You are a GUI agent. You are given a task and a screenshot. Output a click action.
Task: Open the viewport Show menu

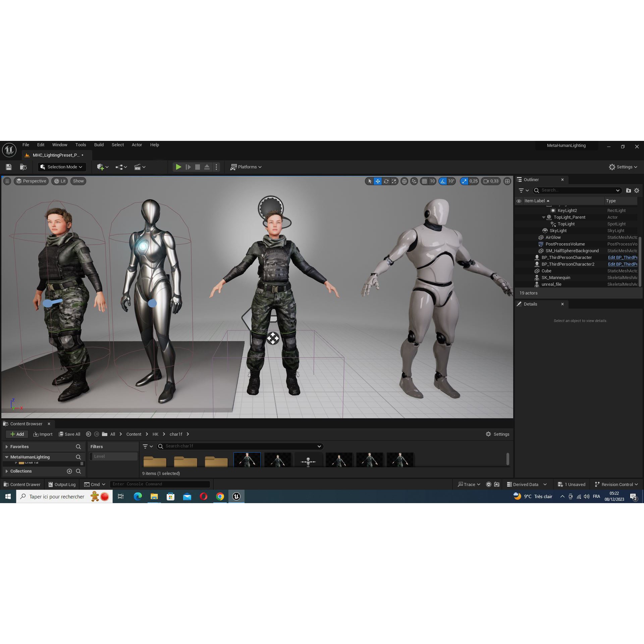78,181
